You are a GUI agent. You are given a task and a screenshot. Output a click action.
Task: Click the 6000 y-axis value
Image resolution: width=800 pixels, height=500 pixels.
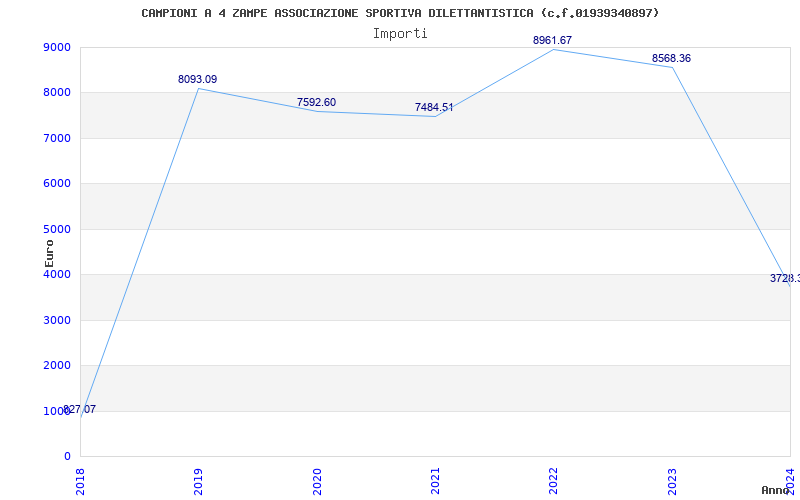[55, 184]
